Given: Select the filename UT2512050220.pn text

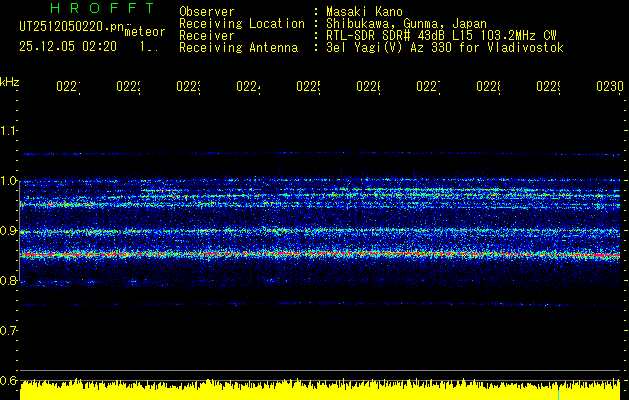Looking at the screenshot, I should point(71,26).
